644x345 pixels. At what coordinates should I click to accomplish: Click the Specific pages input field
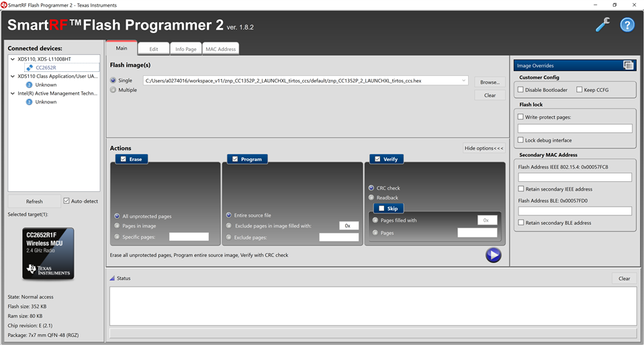point(189,236)
